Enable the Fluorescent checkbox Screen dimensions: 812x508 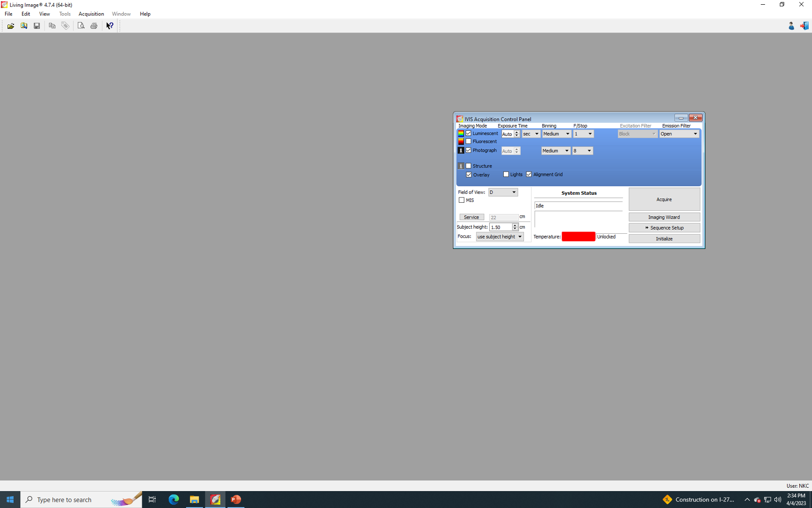click(468, 142)
